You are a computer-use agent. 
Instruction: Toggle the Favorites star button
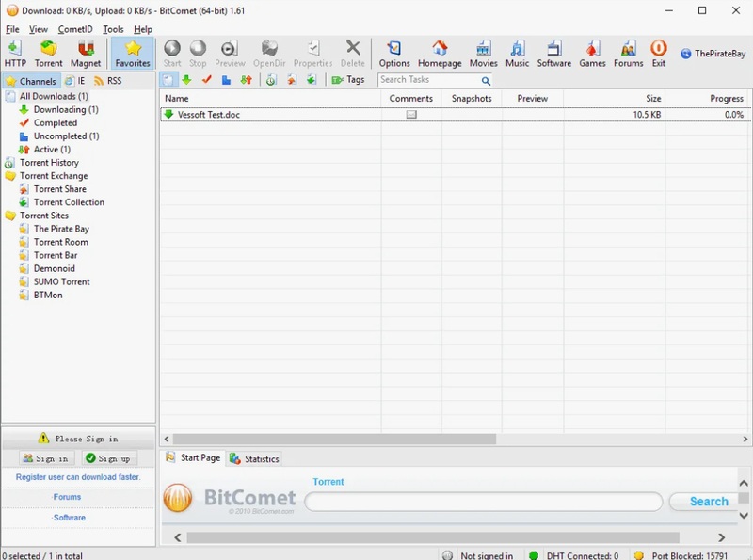[x=133, y=54]
